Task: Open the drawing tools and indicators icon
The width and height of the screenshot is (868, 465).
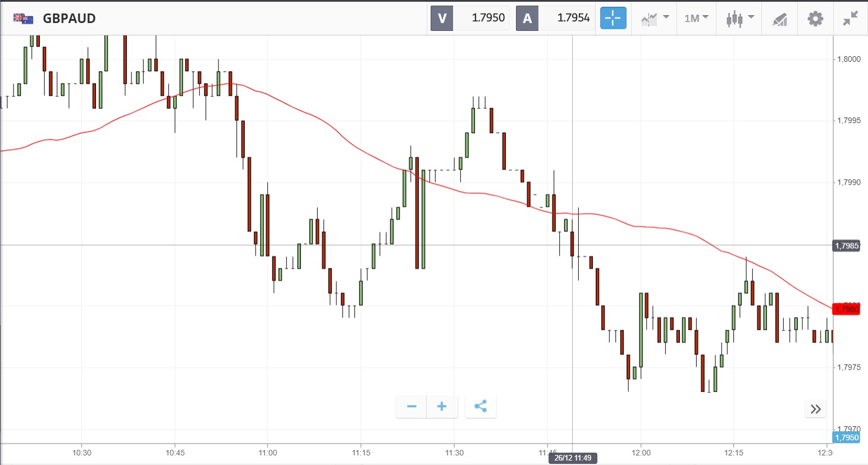Action: [x=779, y=19]
